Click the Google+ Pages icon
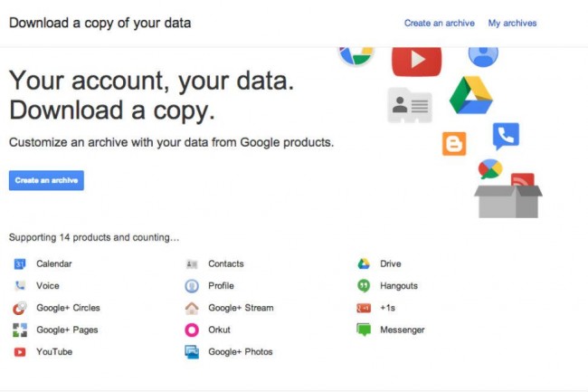 point(19,330)
